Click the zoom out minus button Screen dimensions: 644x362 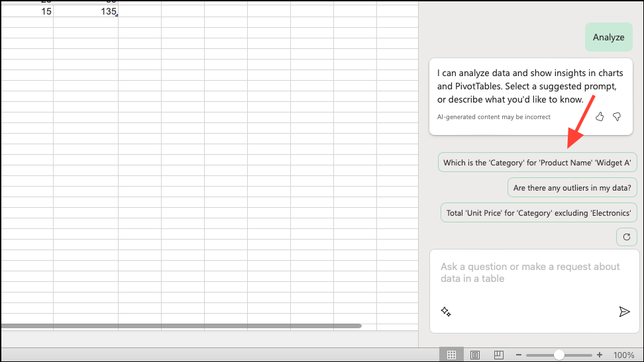click(519, 355)
